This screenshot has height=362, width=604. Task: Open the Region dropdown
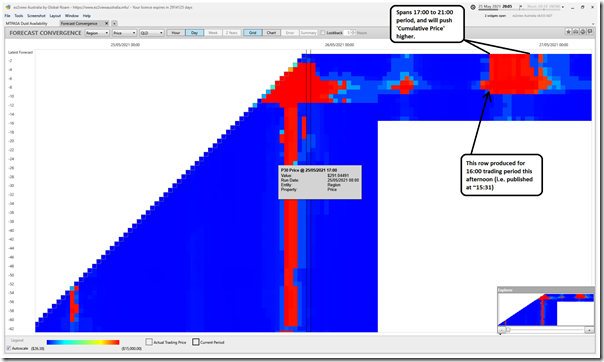pos(97,33)
